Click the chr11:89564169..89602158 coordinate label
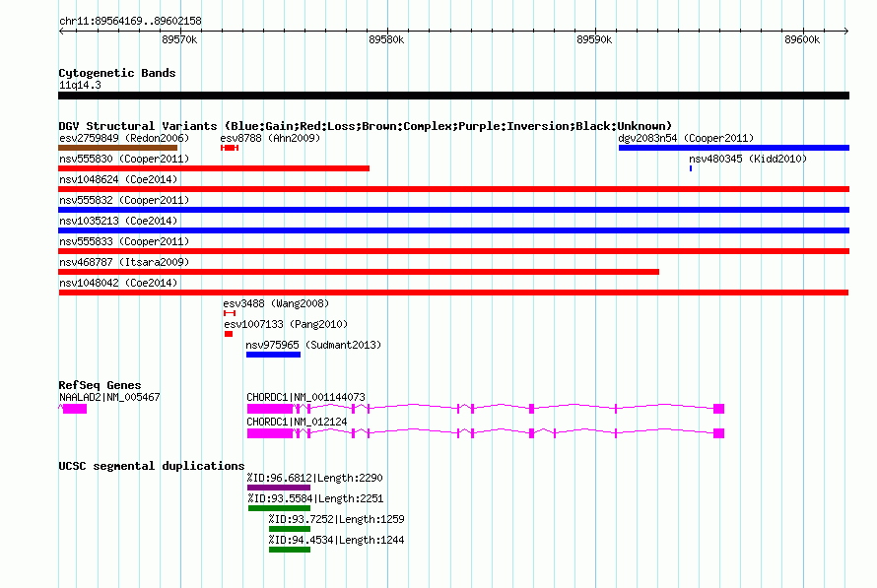Viewport: 877px width, 588px height. coord(130,22)
